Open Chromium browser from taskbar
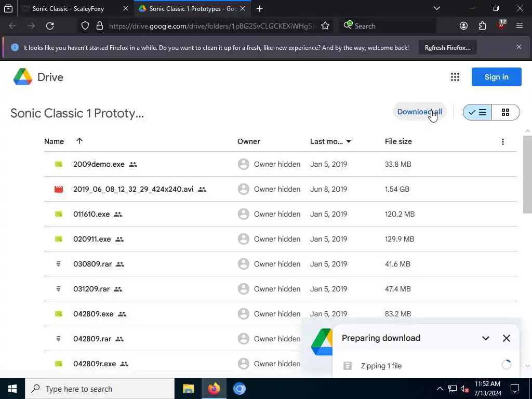Image resolution: width=532 pixels, height=399 pixels. [239, 389]
